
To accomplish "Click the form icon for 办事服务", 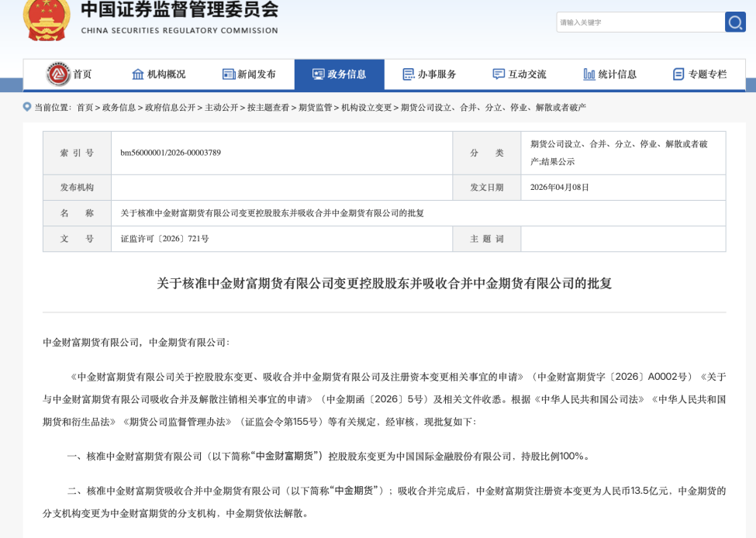I will 409,74.
